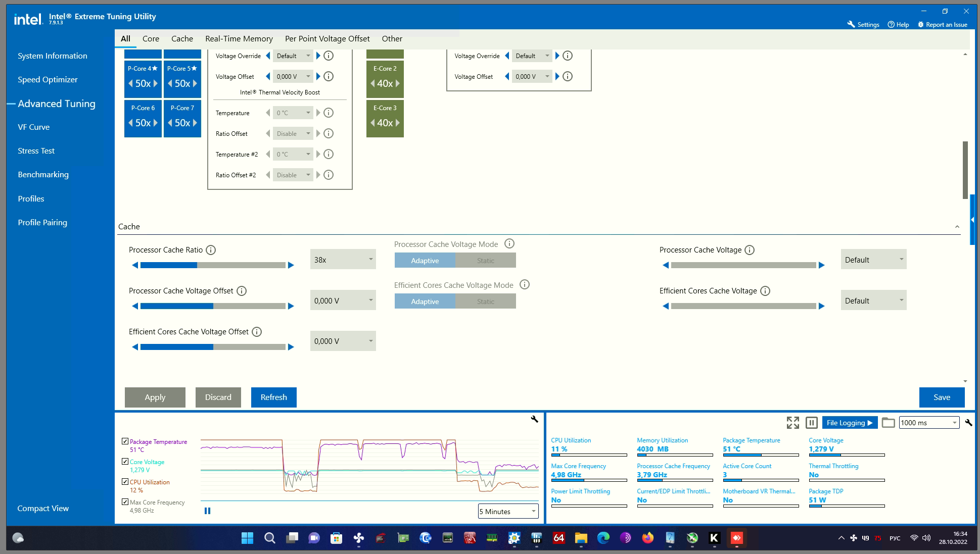The image size is (980, 554).
Task: Open Settings in the title bar
Action: coord(863,24)
